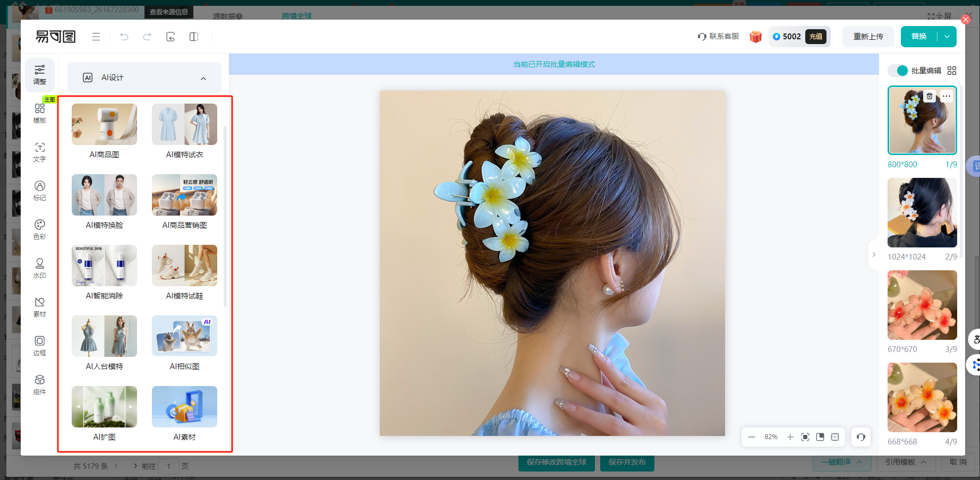The height and width of the screenshot is (480, 980).
Task: Click the 重新上传 re-upload button
Action: [868, 37]
